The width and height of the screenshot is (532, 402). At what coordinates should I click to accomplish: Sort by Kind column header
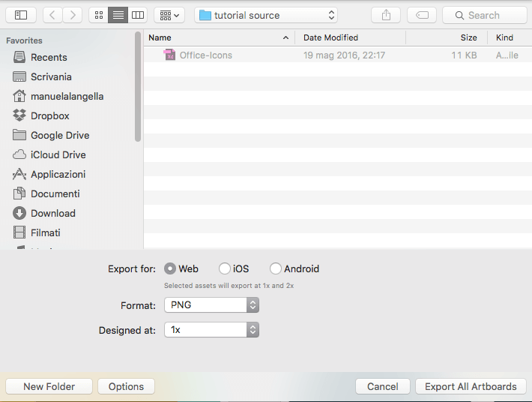[510, 37]
